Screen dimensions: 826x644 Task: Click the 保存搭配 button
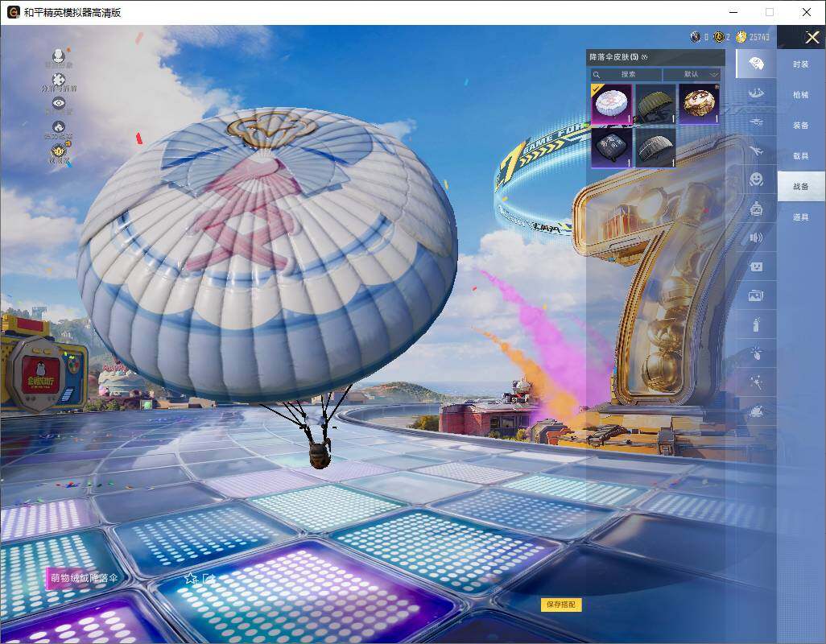(561, 605)
